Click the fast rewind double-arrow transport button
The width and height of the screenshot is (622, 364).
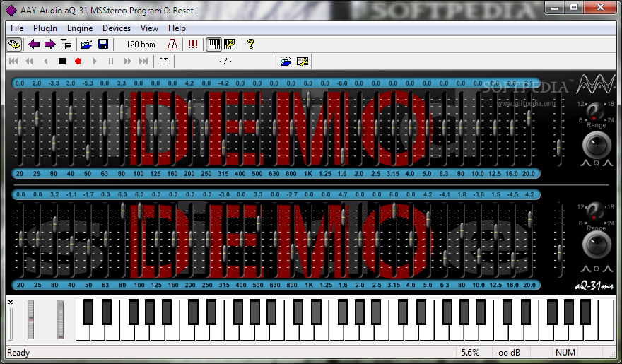29,61
